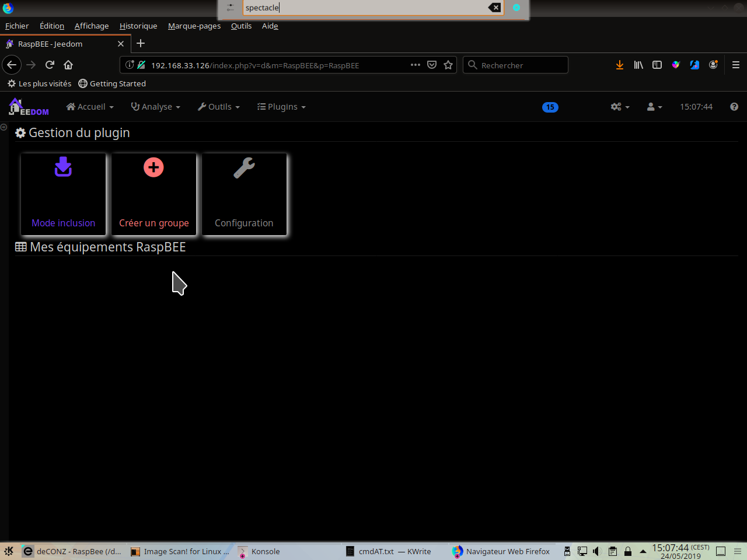Switch to Navigateur Web Firefox task
The width and height of the screenshot is (747, 560).
(502, 551)
